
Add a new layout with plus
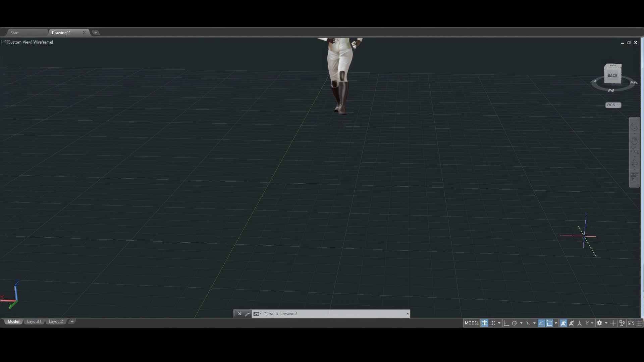72,321
